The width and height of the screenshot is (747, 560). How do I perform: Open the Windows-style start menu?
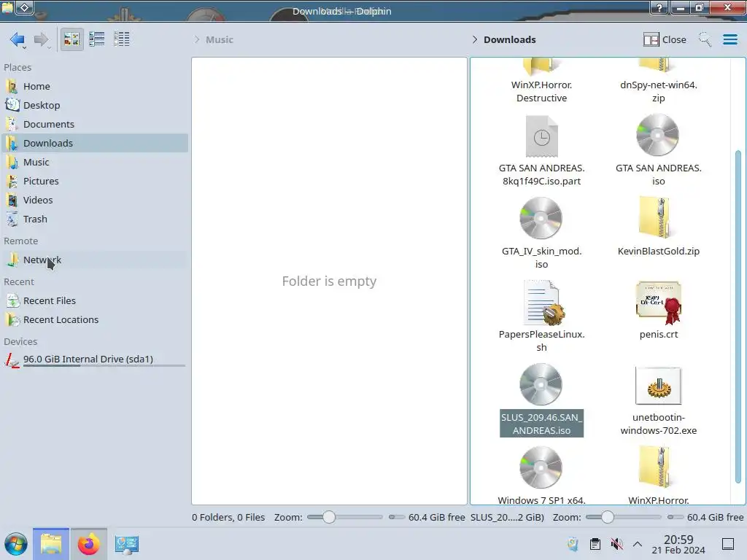[16, 544]
